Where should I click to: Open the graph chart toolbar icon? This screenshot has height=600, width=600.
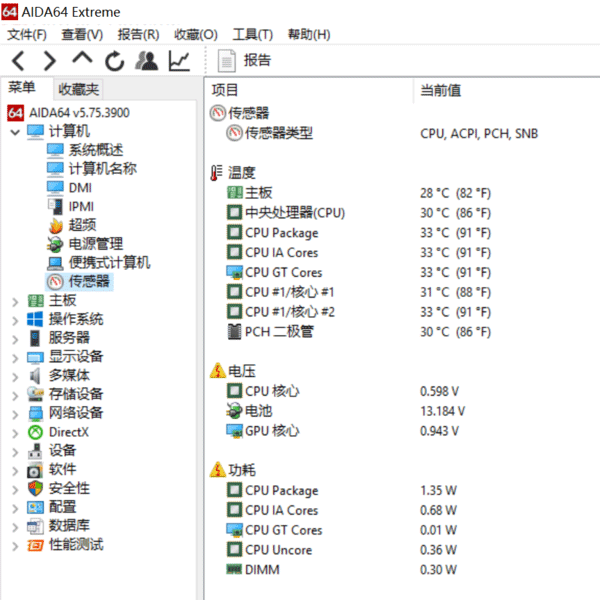[x=179, y=61]
